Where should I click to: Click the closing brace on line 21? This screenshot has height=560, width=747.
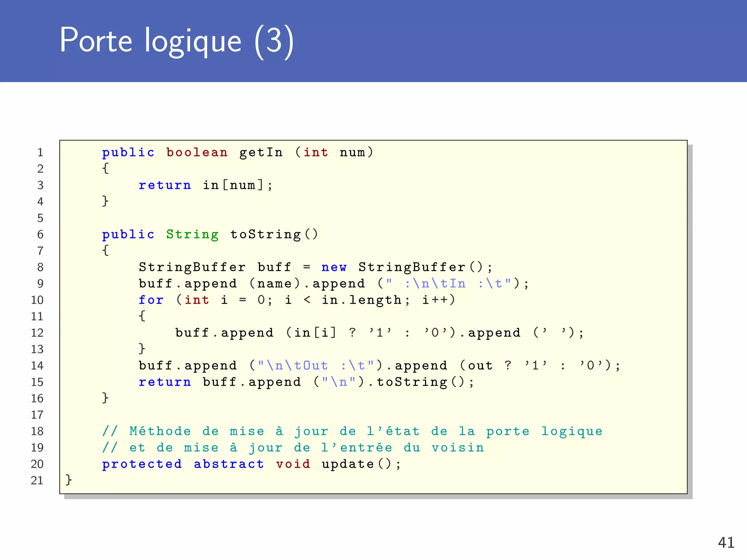click(x=69, y=480)
